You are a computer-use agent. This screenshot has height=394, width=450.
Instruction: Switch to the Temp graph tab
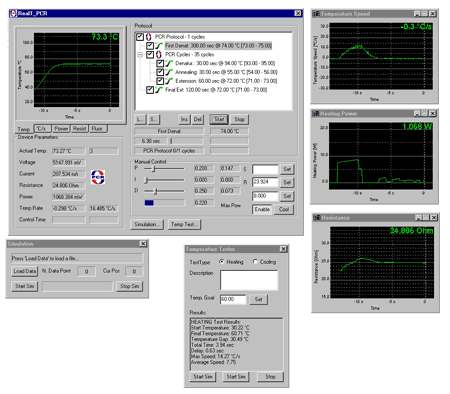24,129
